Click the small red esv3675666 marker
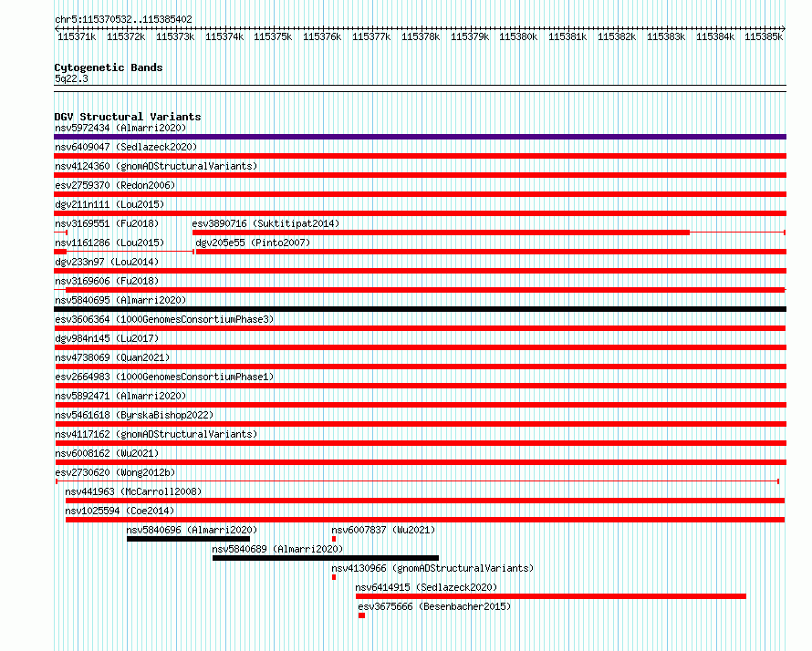Screen dimensions: 812x651 pyautogui.click(x=361, y=615)
